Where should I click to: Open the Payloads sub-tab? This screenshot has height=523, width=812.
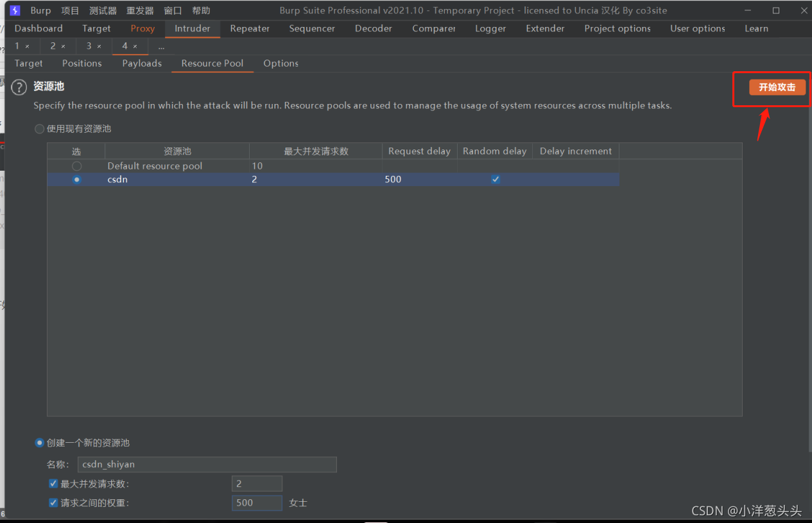pos(142,63)
